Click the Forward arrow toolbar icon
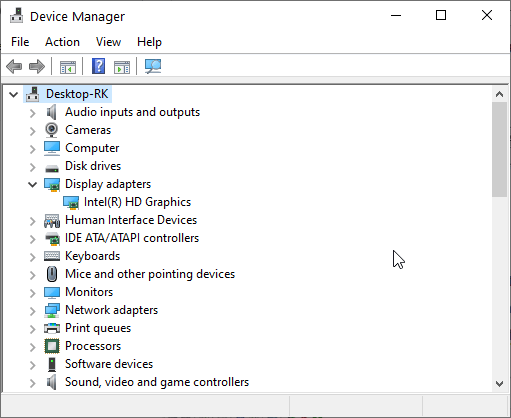511x418 pixels. pyautogui.click(x=37, y=66)
